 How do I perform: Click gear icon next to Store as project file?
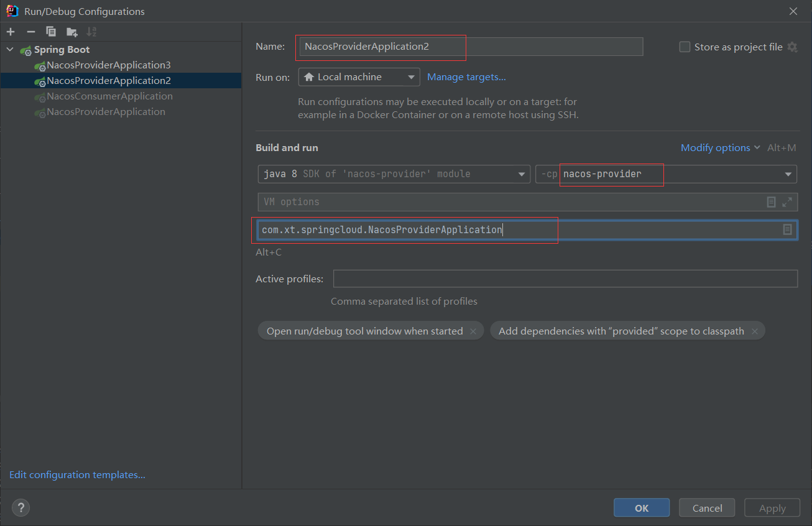(792, 47)
